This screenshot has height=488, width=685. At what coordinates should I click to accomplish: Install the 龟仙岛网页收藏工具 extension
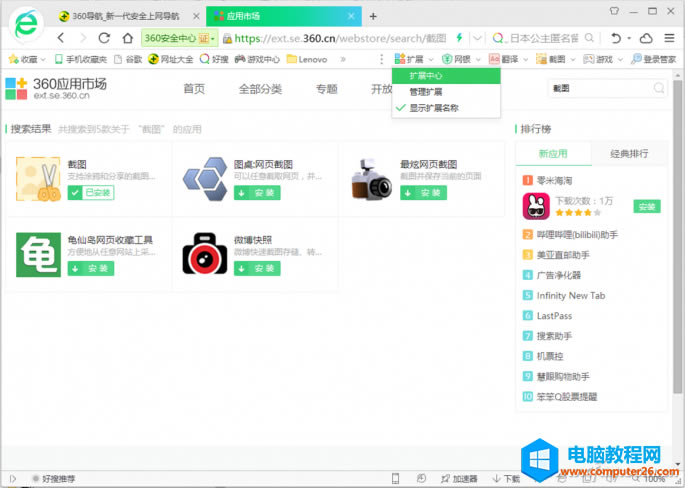[90, 268]
